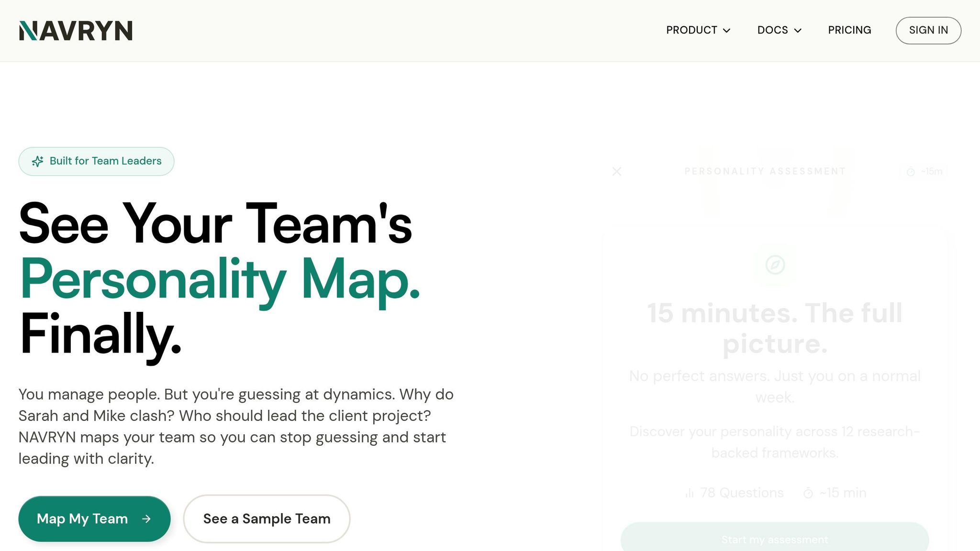Viewport: 980px width, 551px height.
Task: Select the Built for Team Leaders badge text
Action: coord(106,161)
